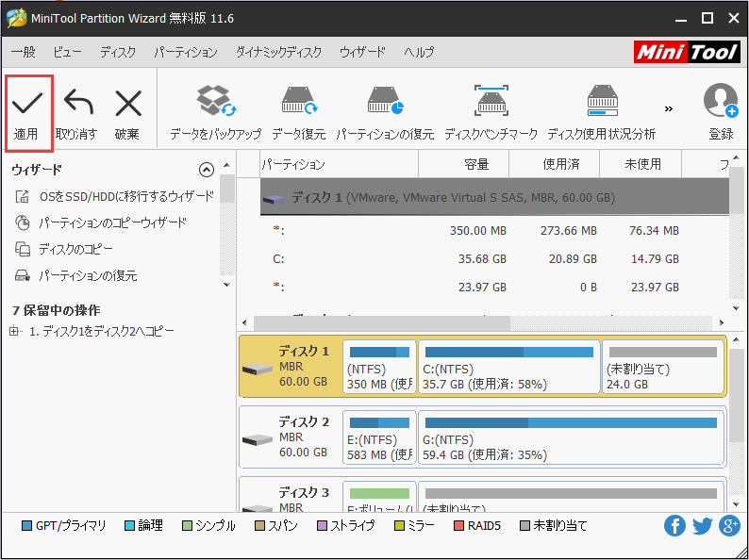Launch データ復元 (Data Recovery) tool
The image size is (749, 560).
[x=298, y=102]
